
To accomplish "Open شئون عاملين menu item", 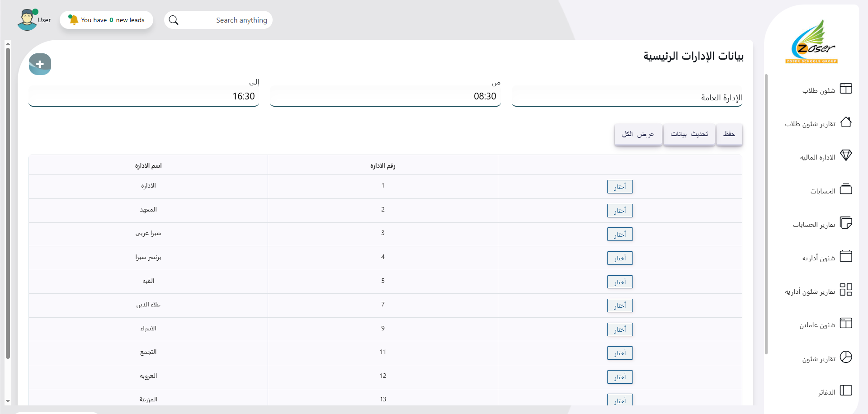I will tap(817, 325).
